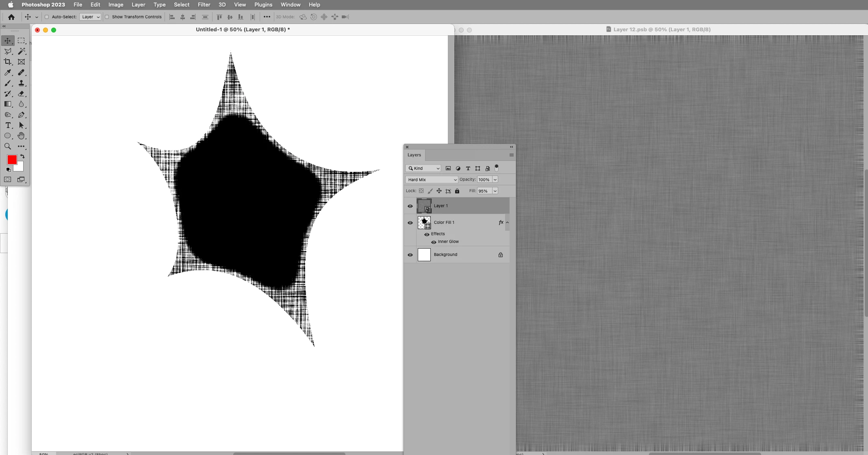Screen dimensions: 868x455
Task: Select the Crop tool
Action: click(x=8, y=62)
